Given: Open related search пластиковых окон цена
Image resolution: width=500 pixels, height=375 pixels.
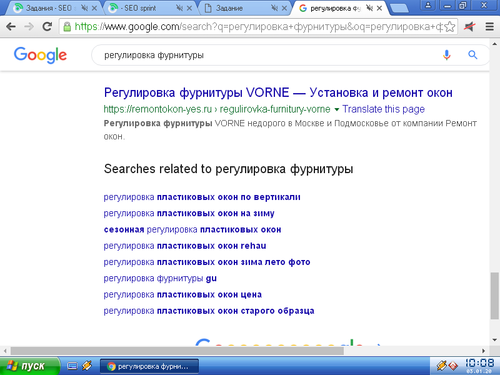Looking at the screenshot, I should [x=183, y=295].
